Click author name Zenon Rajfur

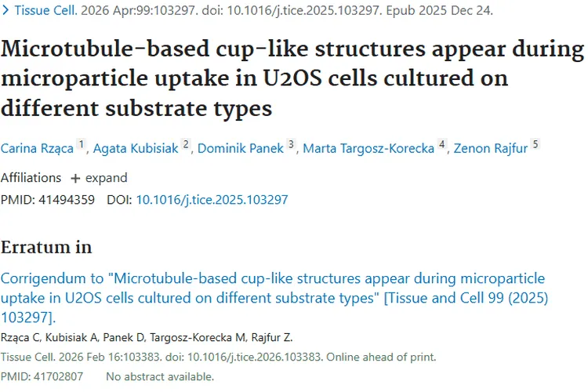coord(491,149)
